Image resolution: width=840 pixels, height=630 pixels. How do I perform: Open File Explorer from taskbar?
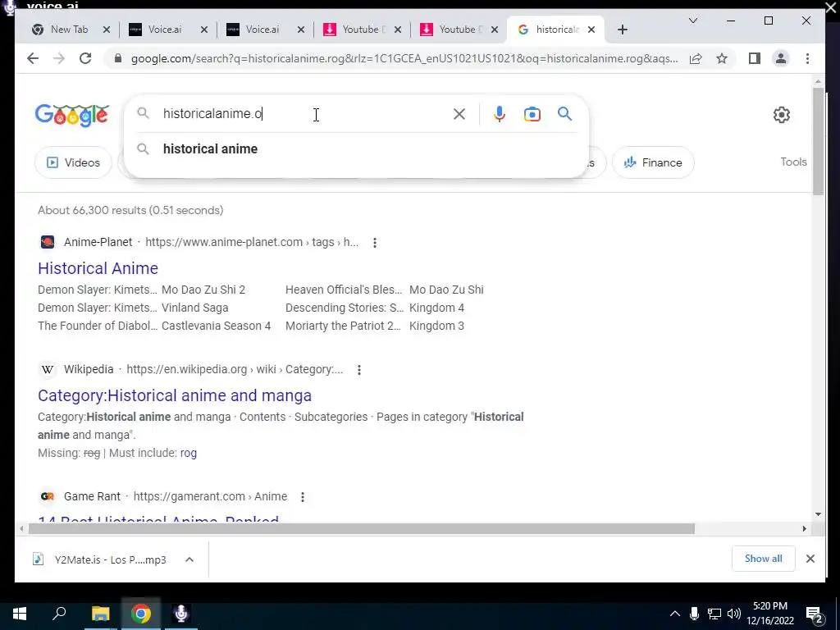100,614
